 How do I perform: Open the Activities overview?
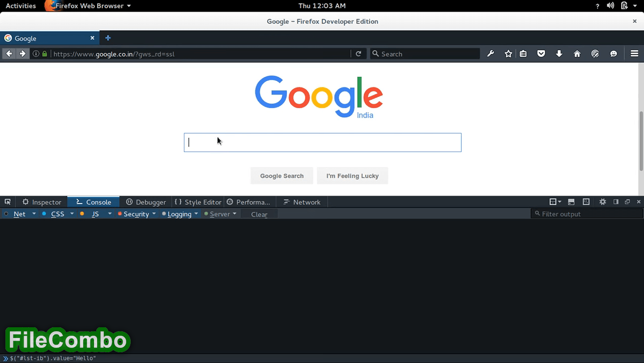(21, 6)
